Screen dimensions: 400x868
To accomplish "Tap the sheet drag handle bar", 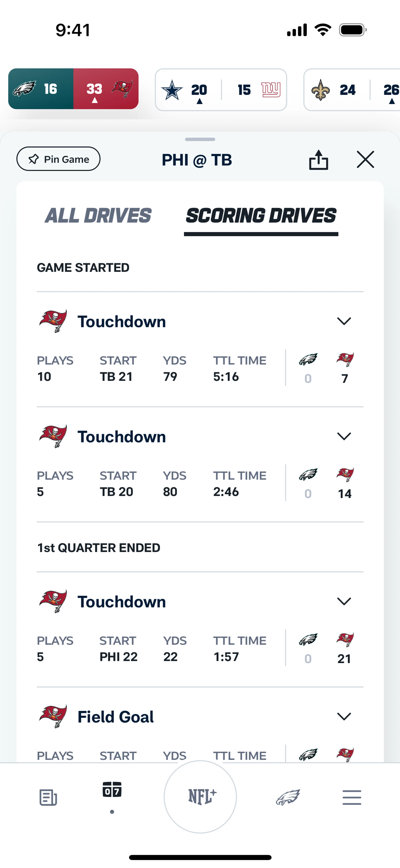I will (200, 139).
